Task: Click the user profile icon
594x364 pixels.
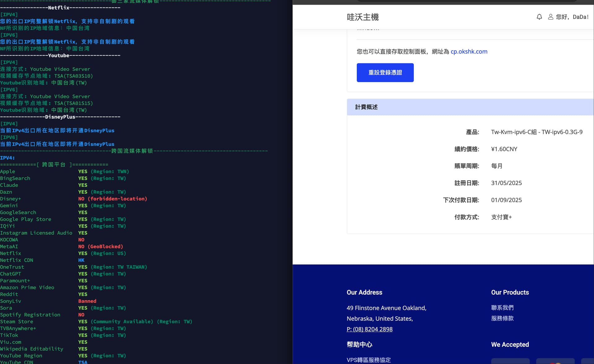Action: click(x=551, y=17)
